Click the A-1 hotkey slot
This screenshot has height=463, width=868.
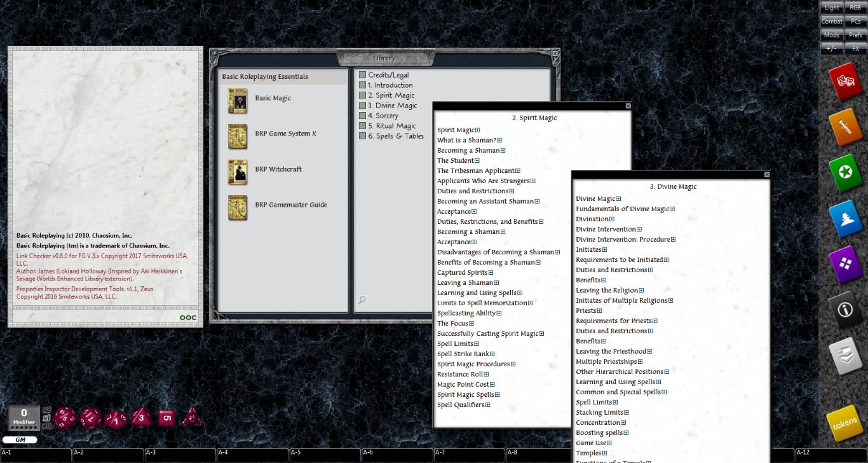click(x=36, y=455)
